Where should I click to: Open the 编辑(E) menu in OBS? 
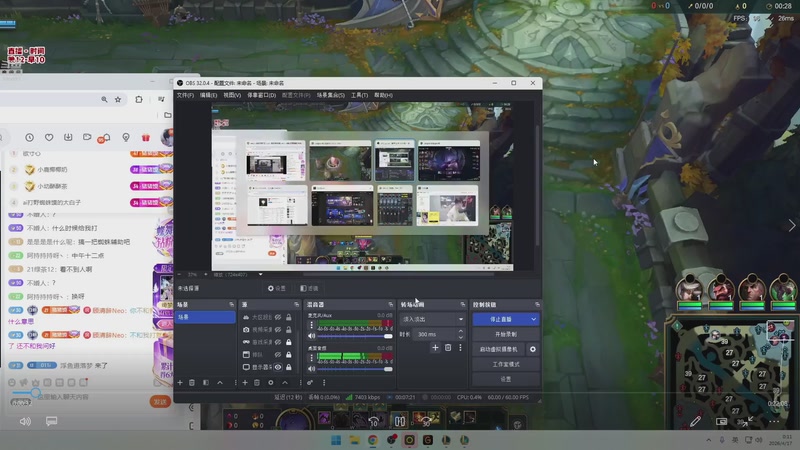tap(208, 95)
